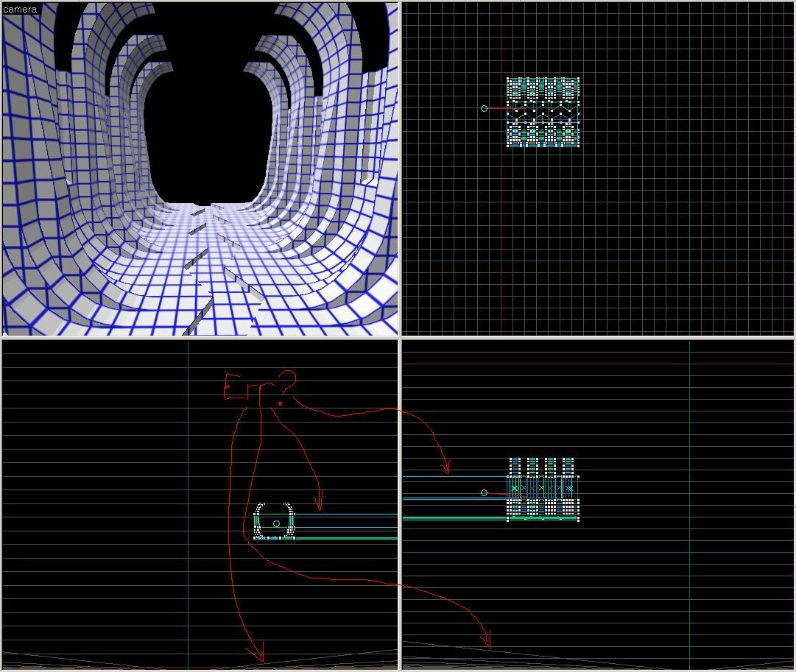Click the center intersection of the four viewports
Screen dimensions: 796x672
coord(399,337)
